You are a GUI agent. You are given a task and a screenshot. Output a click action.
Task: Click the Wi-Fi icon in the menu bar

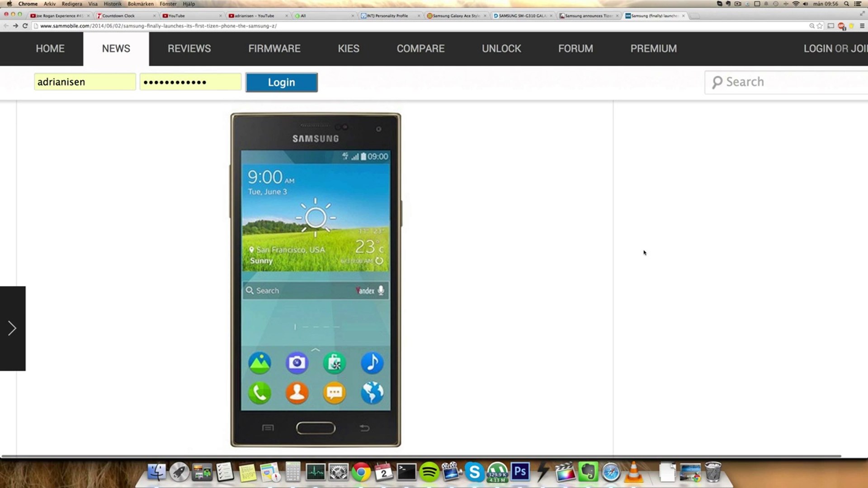pos(796,4)
